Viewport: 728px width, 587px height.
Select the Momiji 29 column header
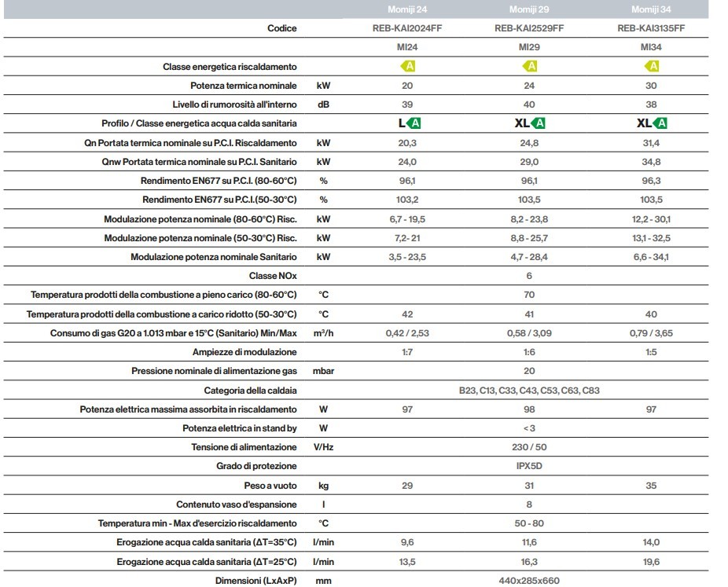(x=529, y=9)
